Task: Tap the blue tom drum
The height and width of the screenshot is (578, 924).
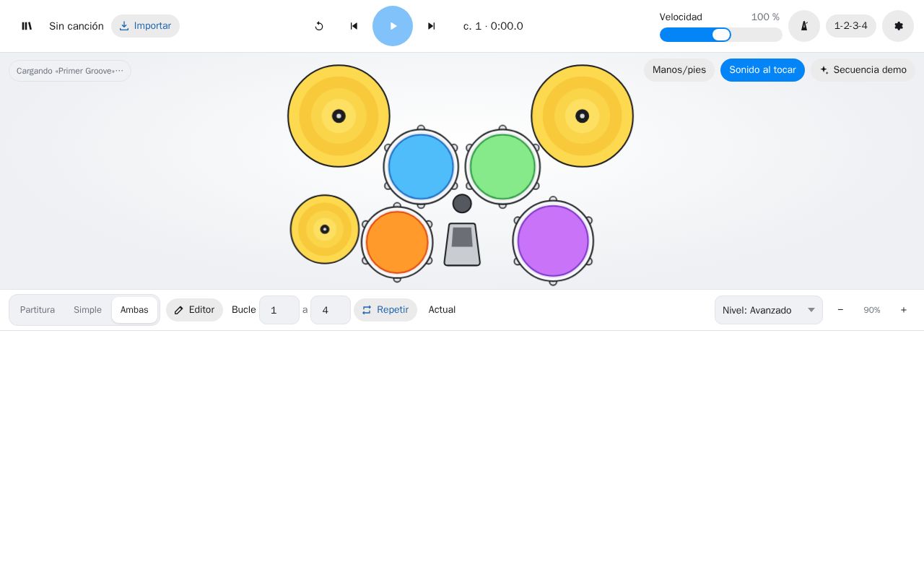Action: pyautogui.click(x=421, y=167)
